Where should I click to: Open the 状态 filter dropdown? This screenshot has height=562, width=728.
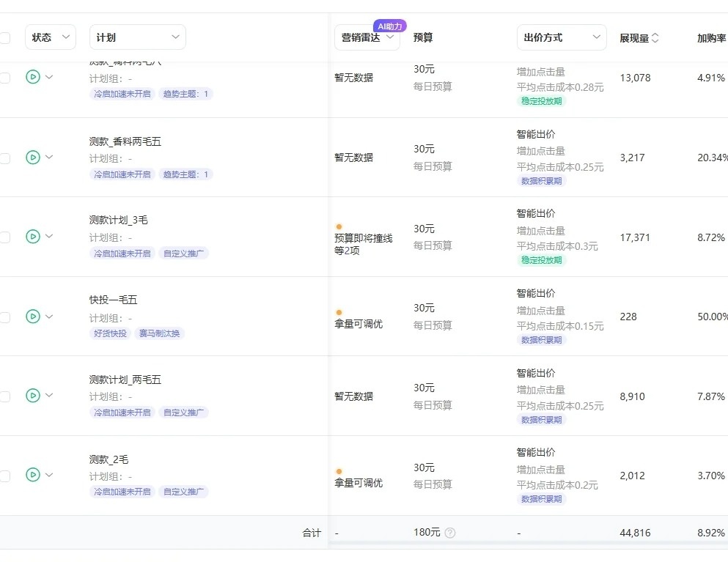point(51,37)
